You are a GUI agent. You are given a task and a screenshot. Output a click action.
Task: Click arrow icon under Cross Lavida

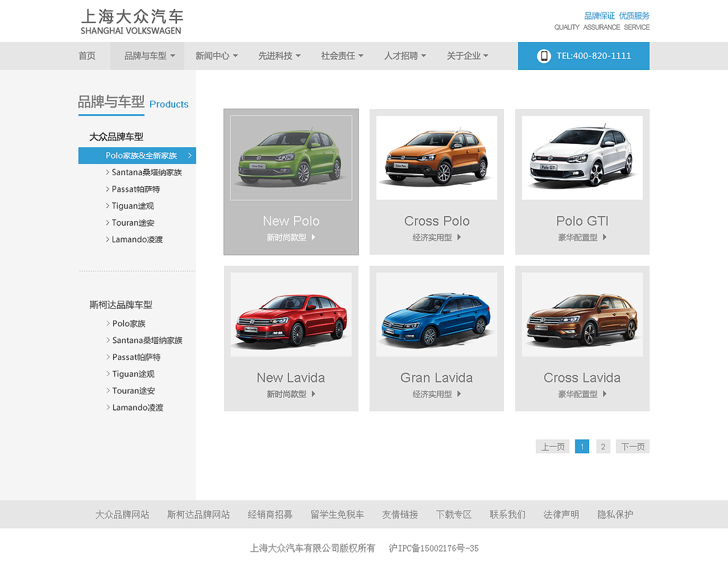[605, 394]
